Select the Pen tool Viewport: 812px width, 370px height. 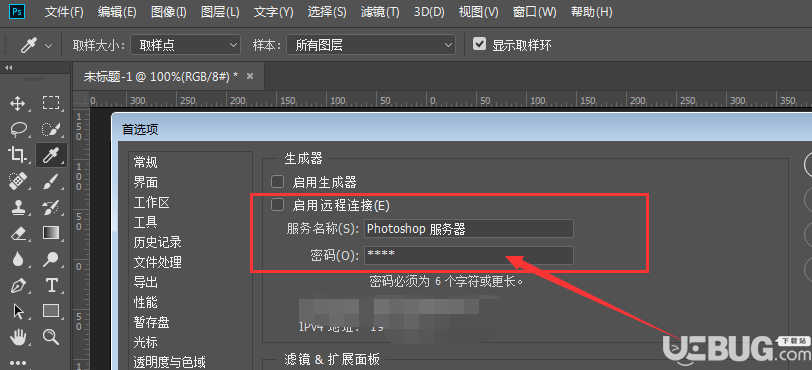(18, 285)
